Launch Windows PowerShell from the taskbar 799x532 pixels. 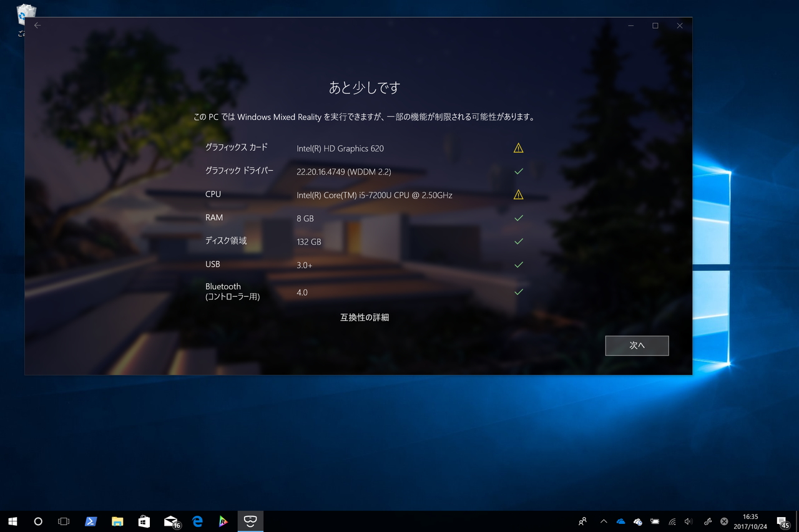(x=91, y=521)
